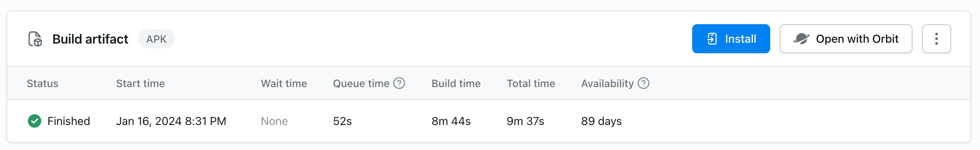The height and width of the screenshot is (150, 980).
Task: Click the Install button
Action: 731,39
